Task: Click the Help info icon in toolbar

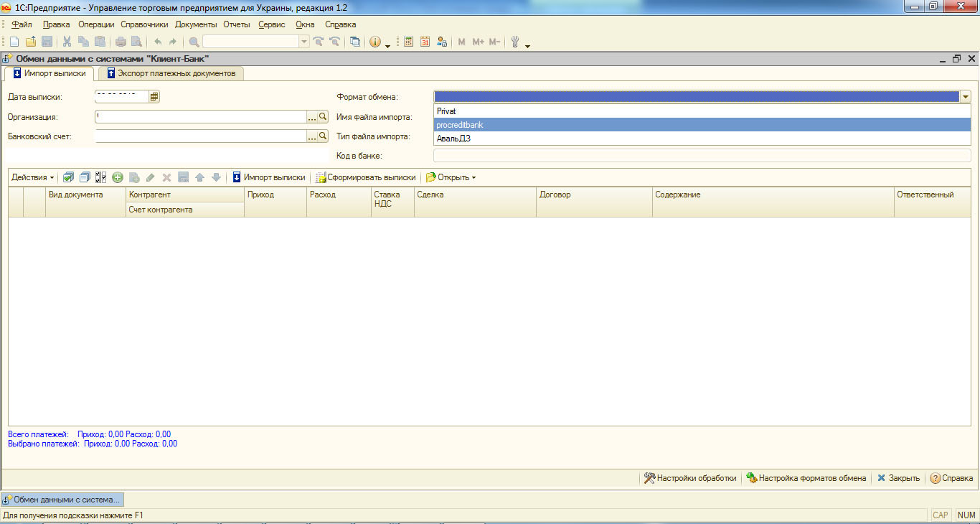Action: click(x=375, y=42)
